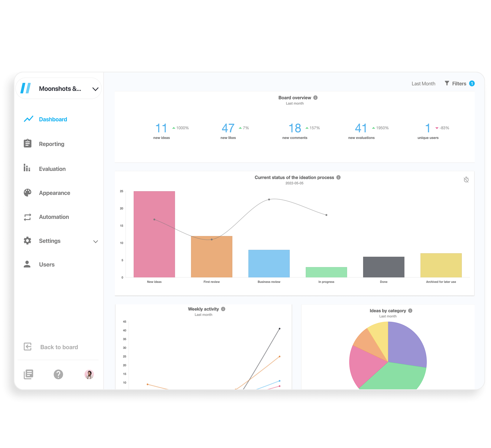491x448 pixels.
Task: Select the Reporting menu item
Action: (x=51, y=144)
